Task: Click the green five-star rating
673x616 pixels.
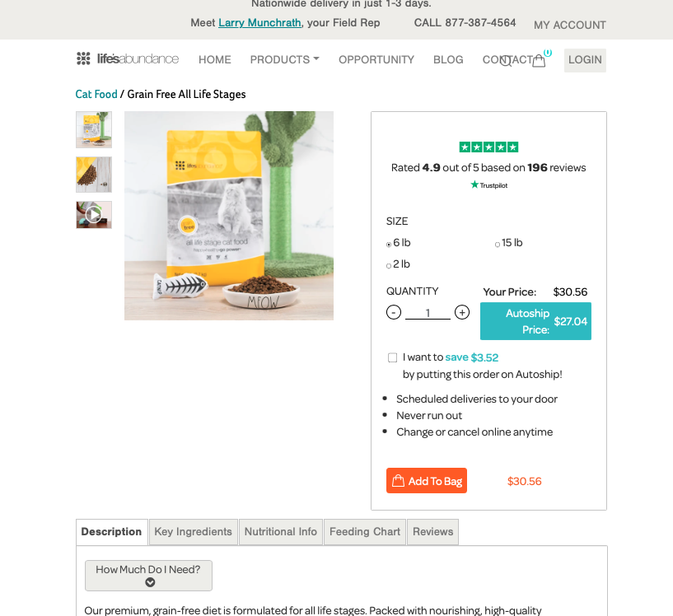Action: 488,147
